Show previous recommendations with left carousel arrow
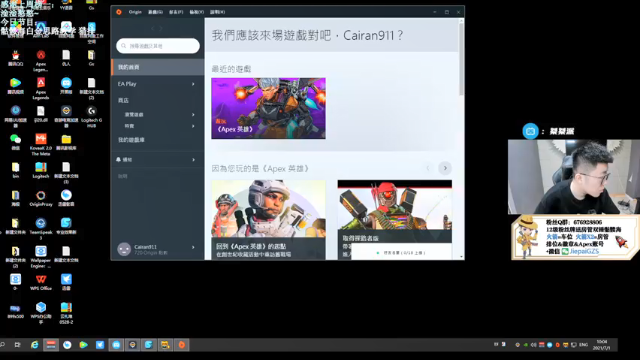This screenshot has width=640, height=360. pyautogui.click(x=428, y=168)
